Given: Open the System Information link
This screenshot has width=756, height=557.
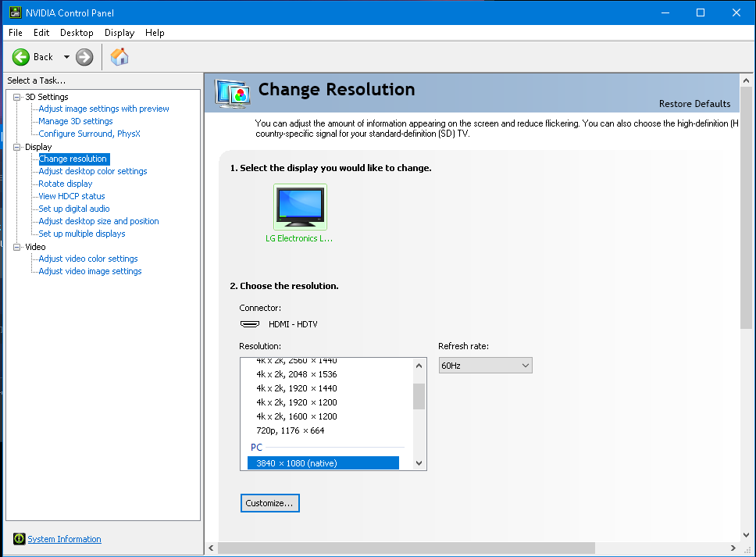Looking at the screenshot, I should click(64, 539).
